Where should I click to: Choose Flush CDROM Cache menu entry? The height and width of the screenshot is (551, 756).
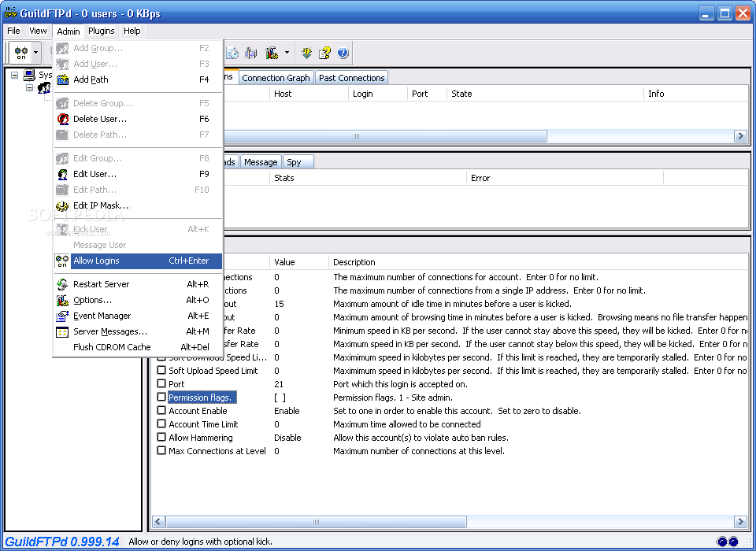[138, 347]
